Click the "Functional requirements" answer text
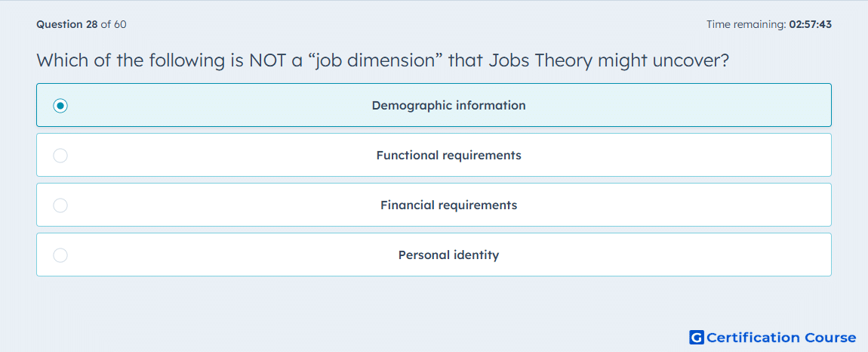 click(449, 155)
